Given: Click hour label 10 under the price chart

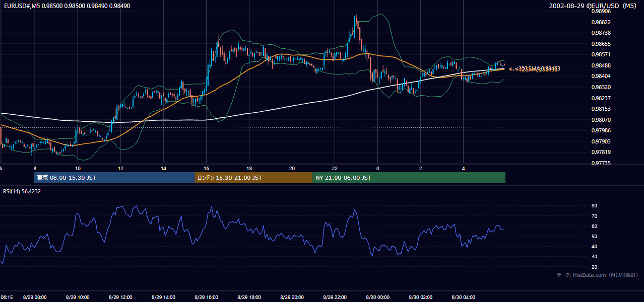Looking at the screenshot, I should click(x=78, y=168).
